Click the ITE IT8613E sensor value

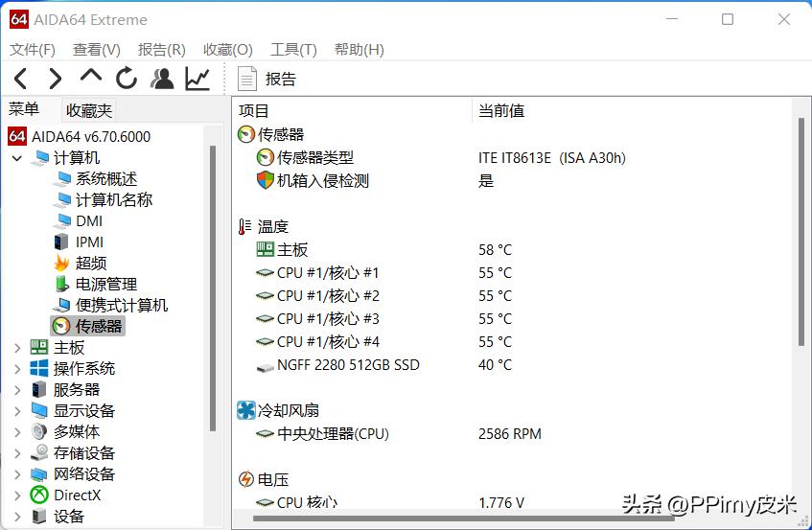pos(551,158)
